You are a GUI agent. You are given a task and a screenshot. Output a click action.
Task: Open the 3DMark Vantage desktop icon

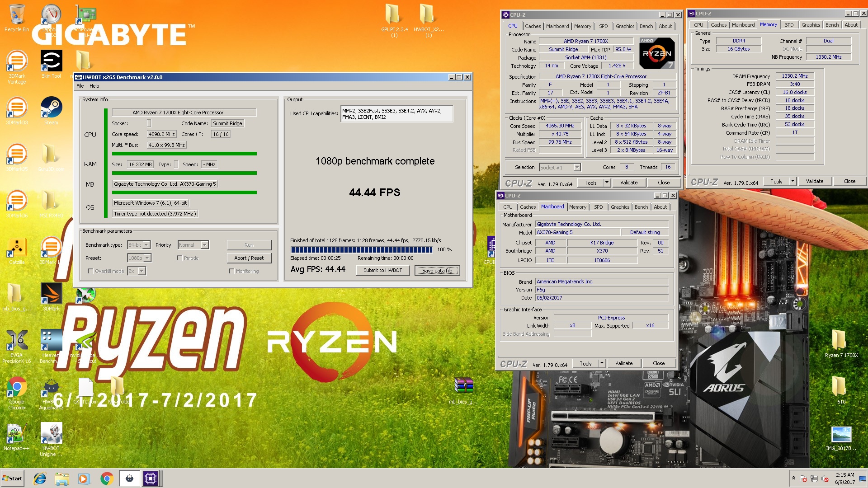pos(17,67)
